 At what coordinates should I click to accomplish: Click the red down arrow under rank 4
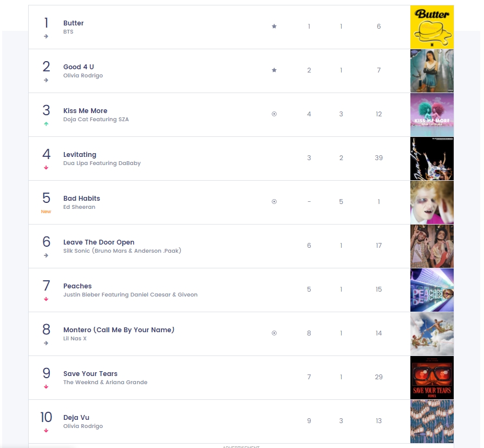[46, 168]
